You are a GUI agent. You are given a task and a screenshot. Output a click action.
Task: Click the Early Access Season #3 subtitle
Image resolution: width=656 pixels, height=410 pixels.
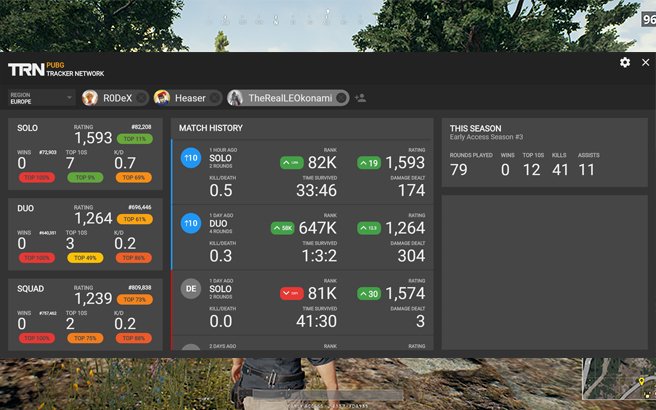486,137
